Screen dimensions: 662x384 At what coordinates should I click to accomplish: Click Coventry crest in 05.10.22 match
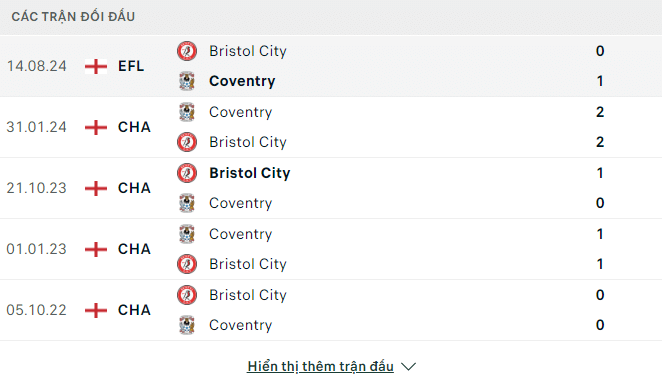point(187,325)
